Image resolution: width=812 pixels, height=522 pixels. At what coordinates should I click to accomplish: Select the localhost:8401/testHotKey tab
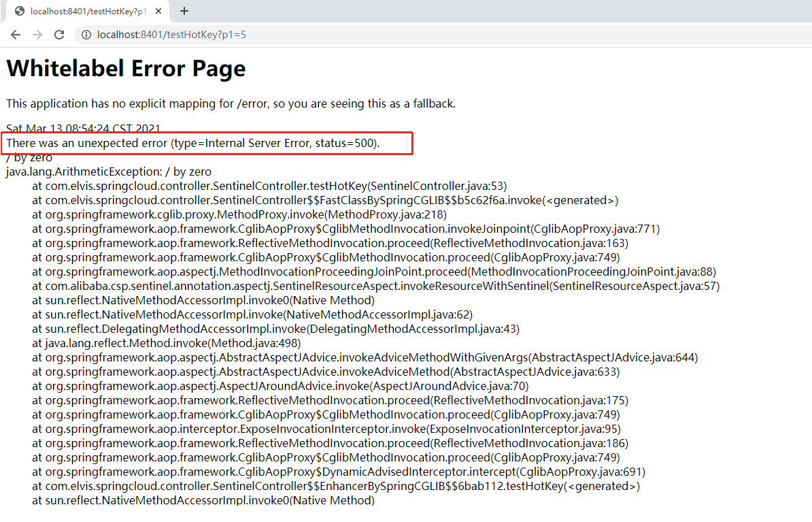88,11
